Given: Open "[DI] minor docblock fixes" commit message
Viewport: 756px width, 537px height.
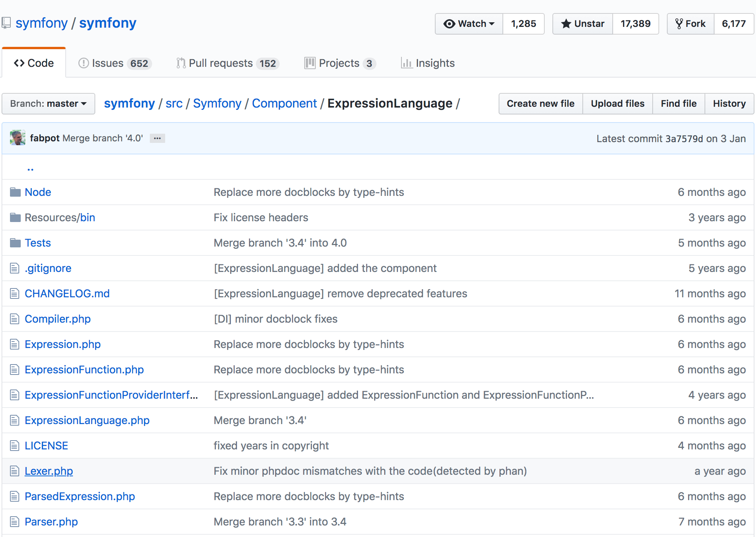Looking at the screenshot, I should pos(275,319).
